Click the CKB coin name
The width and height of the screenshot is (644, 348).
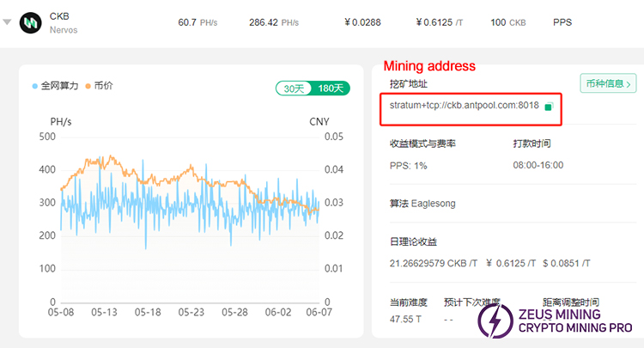(59, 16)
